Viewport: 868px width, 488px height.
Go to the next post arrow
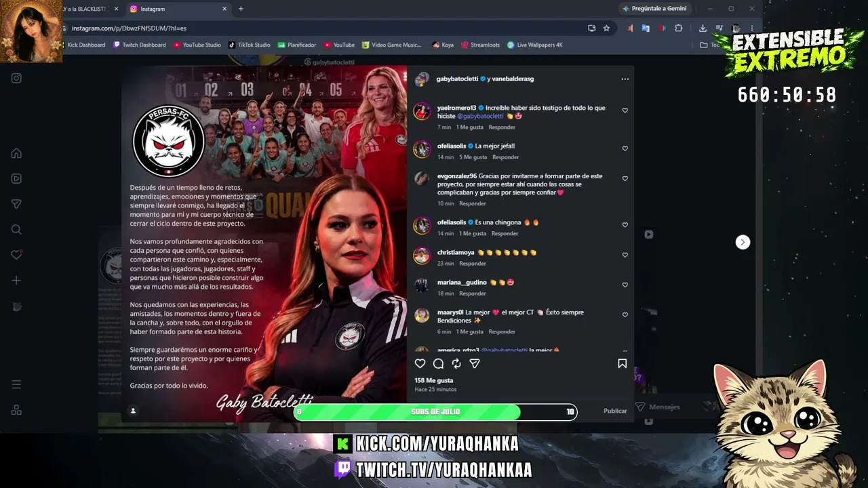[x=743, y=242]
